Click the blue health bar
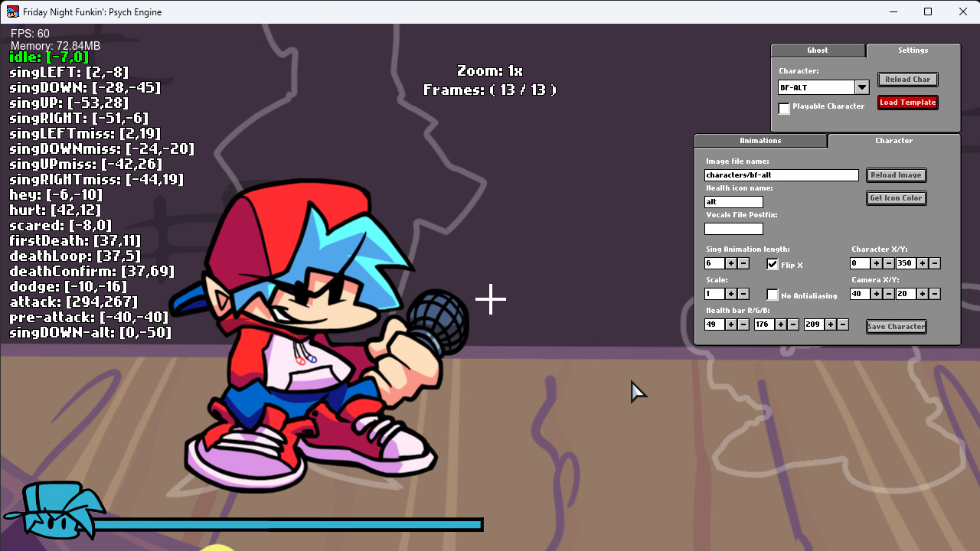Image resolution: width=980 pixels, height=551 pixels. point(288,525)
